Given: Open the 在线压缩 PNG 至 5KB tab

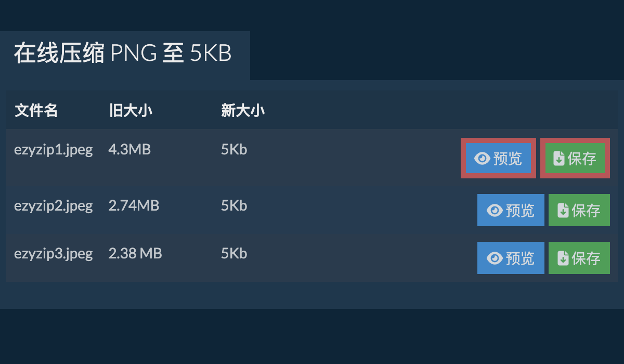Looking at the screenshot, I should point(123,54).
